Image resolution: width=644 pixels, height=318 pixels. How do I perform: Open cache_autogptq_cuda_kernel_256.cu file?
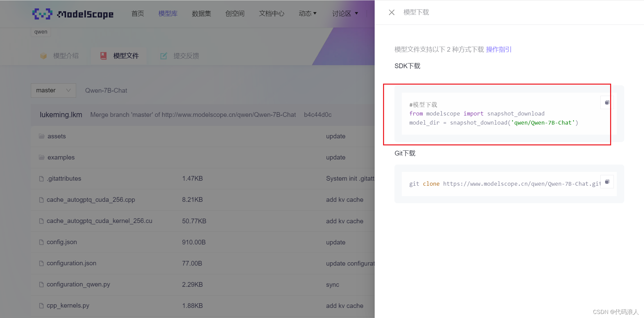point(99,221)
